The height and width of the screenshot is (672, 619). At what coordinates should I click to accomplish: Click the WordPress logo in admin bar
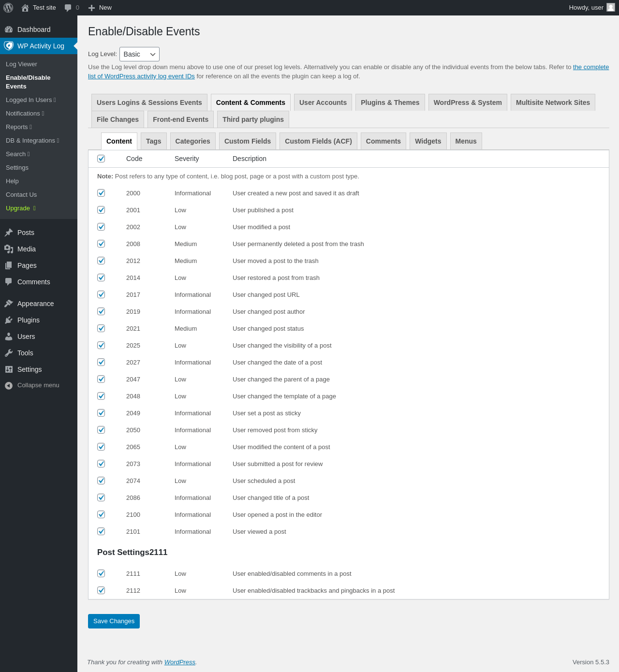coord(8,8)
